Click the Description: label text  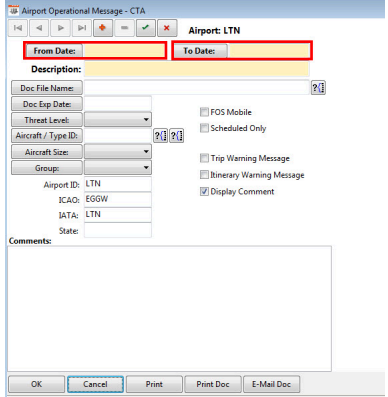pos(56,69)
